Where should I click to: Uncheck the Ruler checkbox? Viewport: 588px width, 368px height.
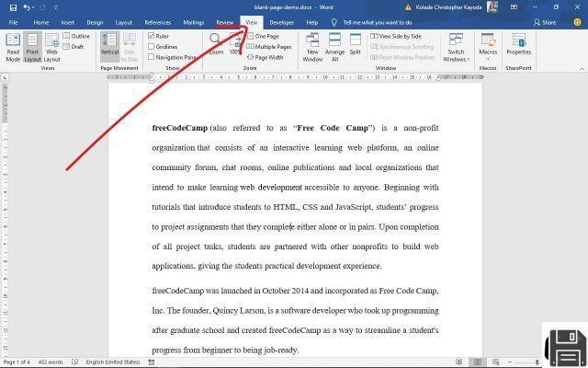pos(152,36)
